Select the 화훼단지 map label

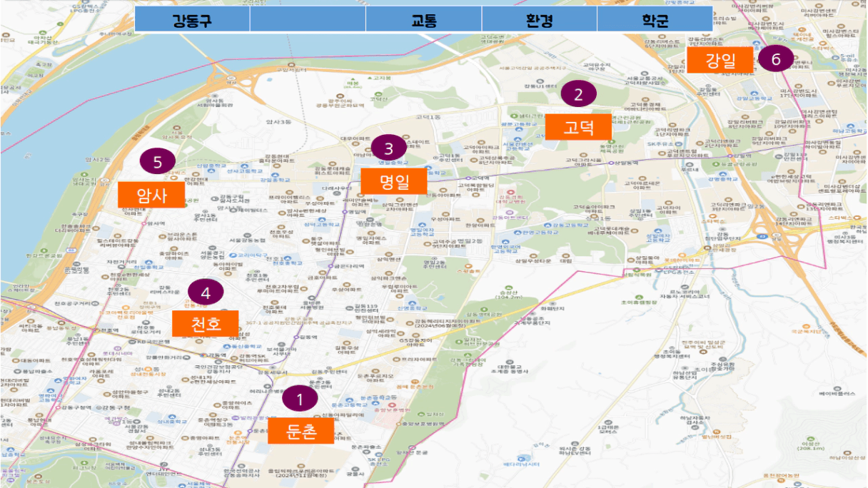(551, 308)
